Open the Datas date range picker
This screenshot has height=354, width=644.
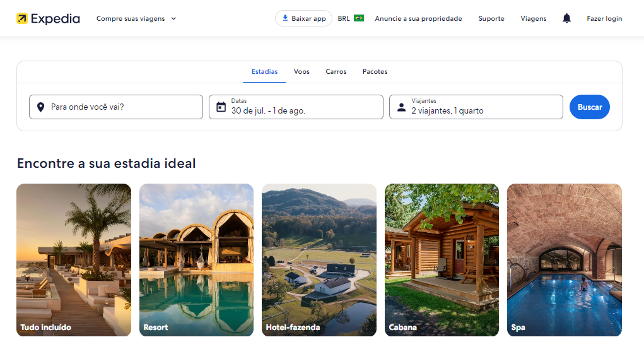tap(296, 107)
